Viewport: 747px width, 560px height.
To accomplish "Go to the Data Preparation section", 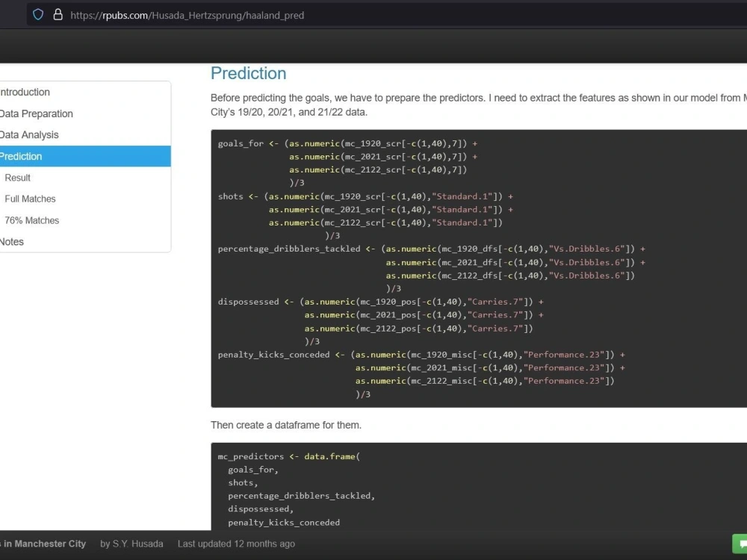I will click(36, 113).
